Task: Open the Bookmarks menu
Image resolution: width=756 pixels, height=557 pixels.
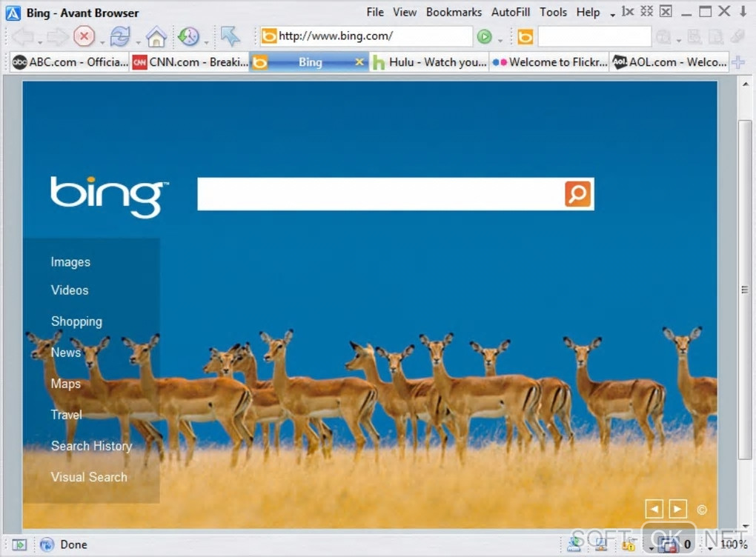Action: [454, 12]
